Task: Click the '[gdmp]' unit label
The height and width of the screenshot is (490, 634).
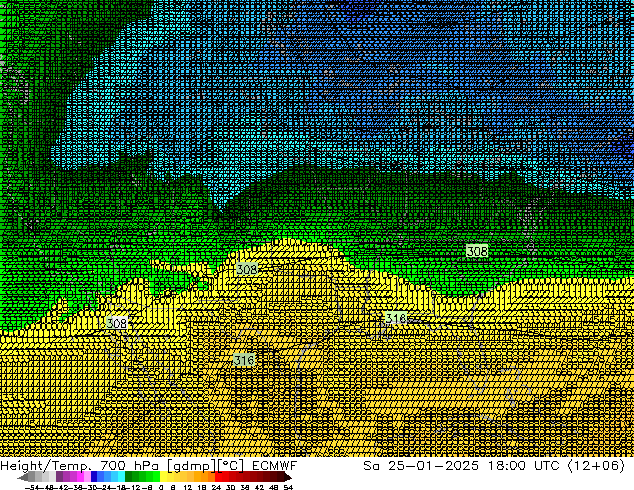Action: [192, 466]
